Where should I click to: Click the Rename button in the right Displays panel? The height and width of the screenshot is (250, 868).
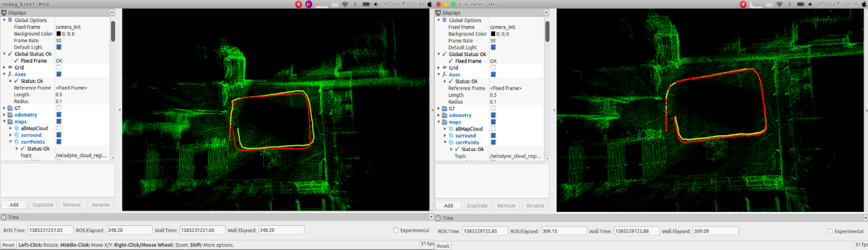click(x=535, y=206)
